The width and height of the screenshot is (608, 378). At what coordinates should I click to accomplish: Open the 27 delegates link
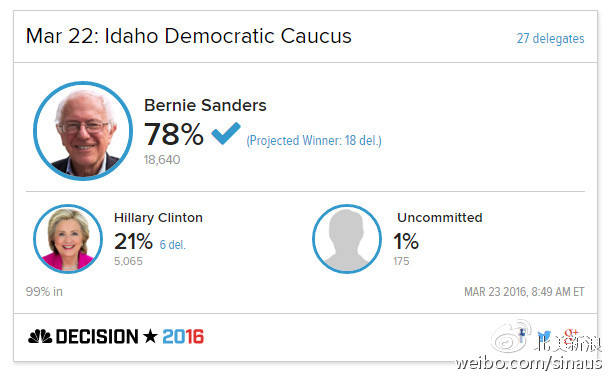(550, 38)
